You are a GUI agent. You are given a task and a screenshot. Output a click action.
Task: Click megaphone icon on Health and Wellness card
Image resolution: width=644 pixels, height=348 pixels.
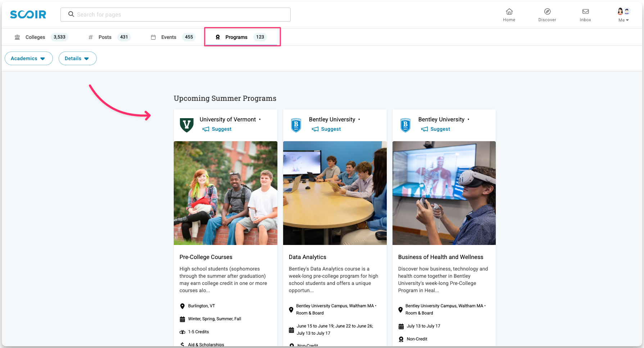pos(425,129)
